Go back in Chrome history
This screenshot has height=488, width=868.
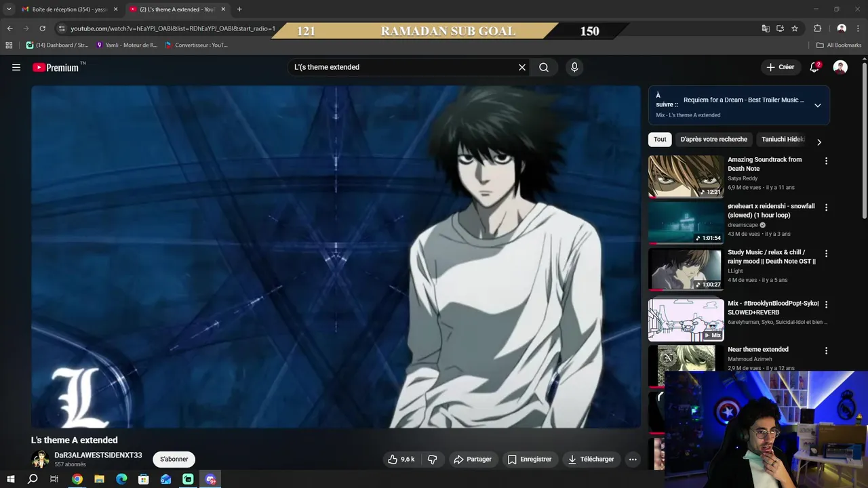(9, 28)
